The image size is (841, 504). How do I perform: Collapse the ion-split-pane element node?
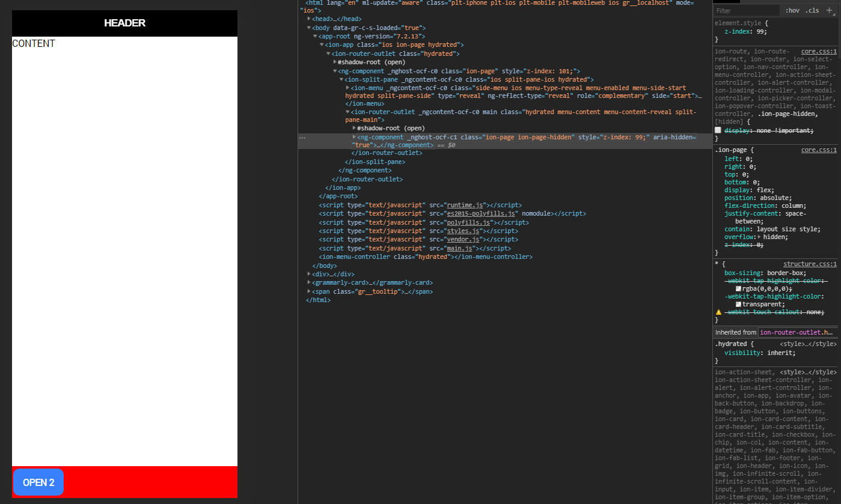(341, 79)
